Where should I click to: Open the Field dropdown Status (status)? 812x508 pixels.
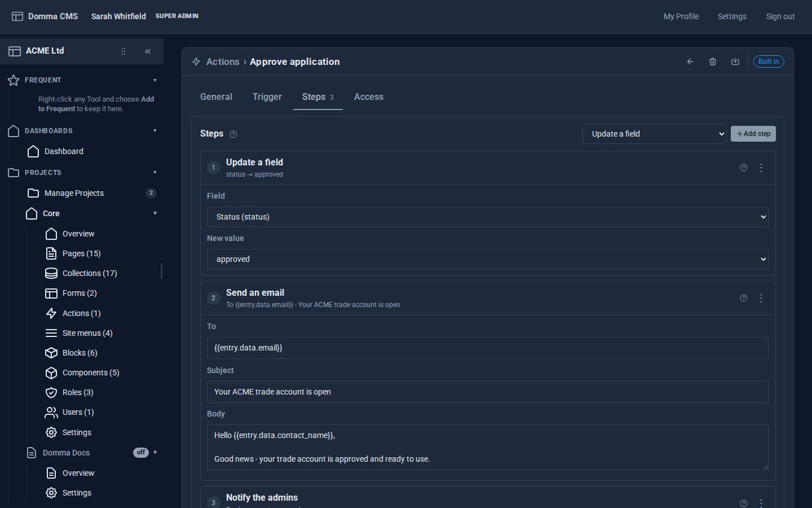click(x=488, y=217)
